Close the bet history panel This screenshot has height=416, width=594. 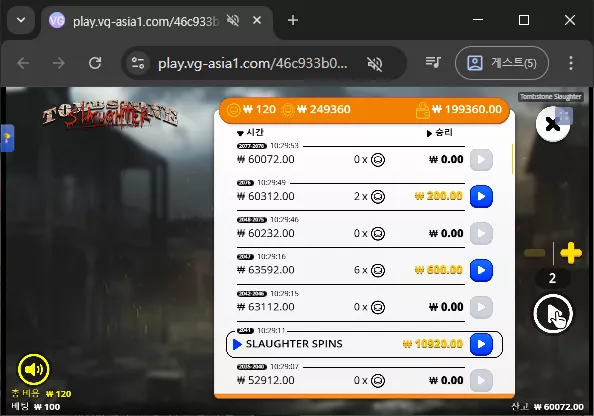553,124
